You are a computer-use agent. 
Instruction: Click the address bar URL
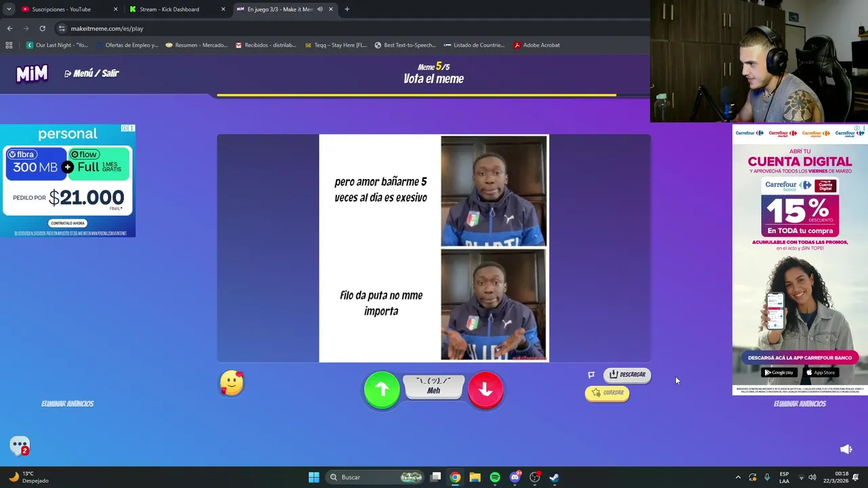coord(107,28)
